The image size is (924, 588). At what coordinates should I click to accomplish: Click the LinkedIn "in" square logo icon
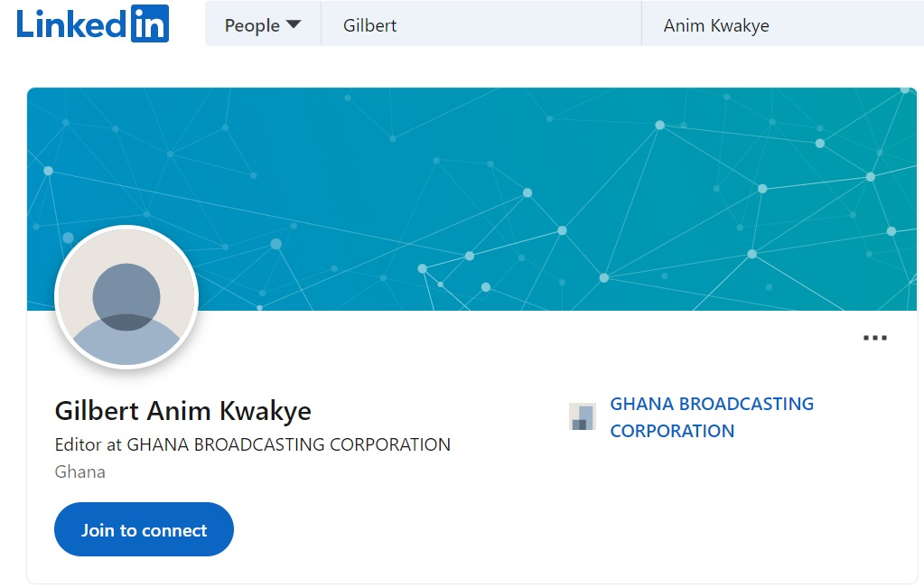(150, 23)
